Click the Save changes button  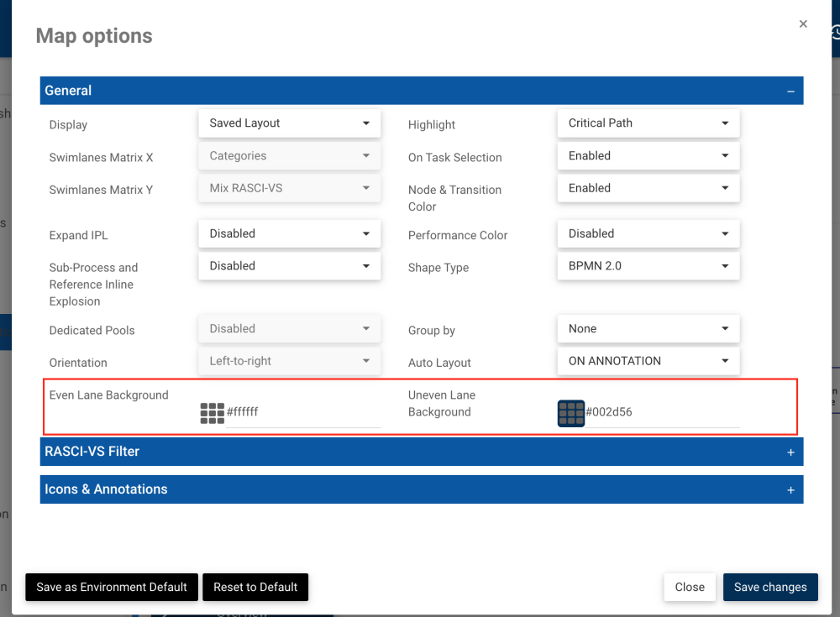click(770, 588)
